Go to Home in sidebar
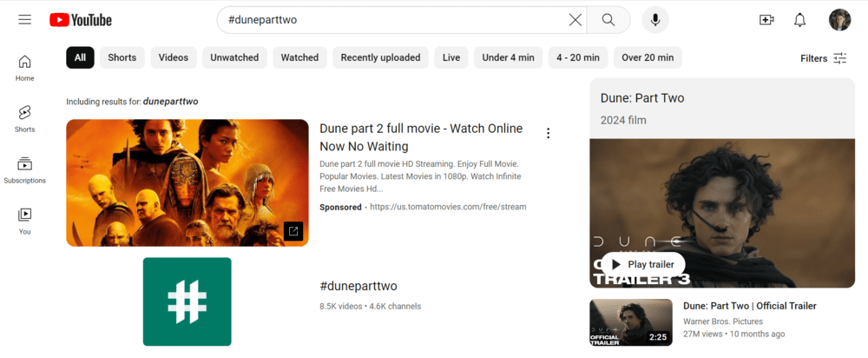Viewport: 868px width, 358px height. point(24,68)
